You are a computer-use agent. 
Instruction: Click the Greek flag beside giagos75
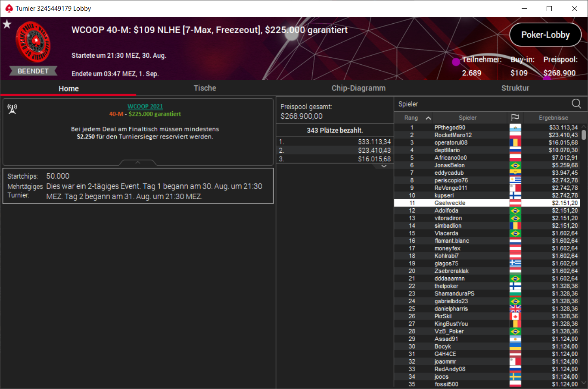515,264
